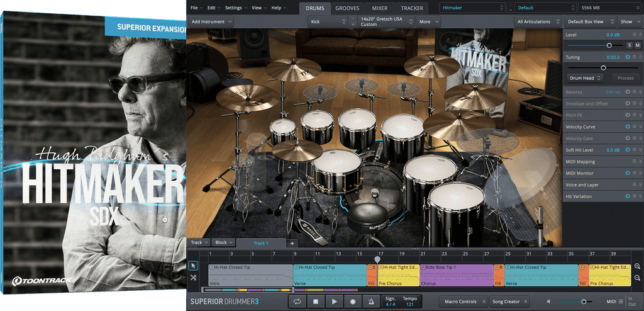
Task: Step instruments with arrows beside Kick selector
Action: point(352,22)
